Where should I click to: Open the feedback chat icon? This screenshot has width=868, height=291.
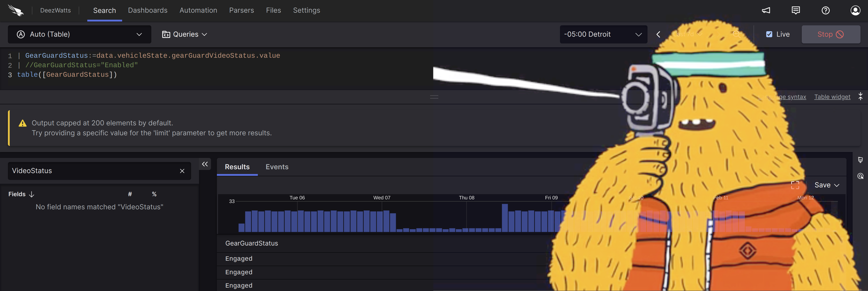pos(796,10)
